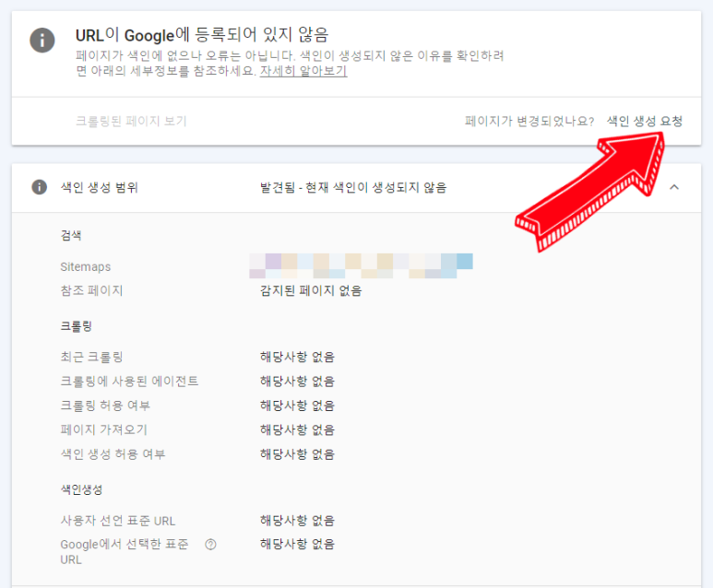
Task: Collapse the 색인 생성 범위 section chevron
Action: (x=674, y=187)
